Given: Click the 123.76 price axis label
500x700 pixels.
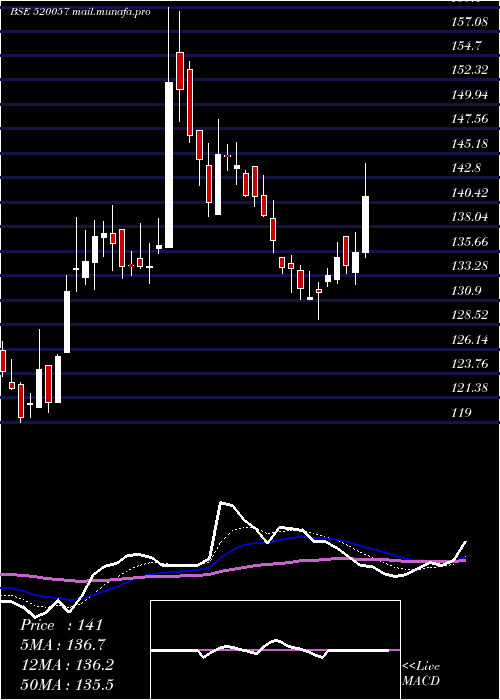Looking at the screenshot, I should (x=468, y=363).
